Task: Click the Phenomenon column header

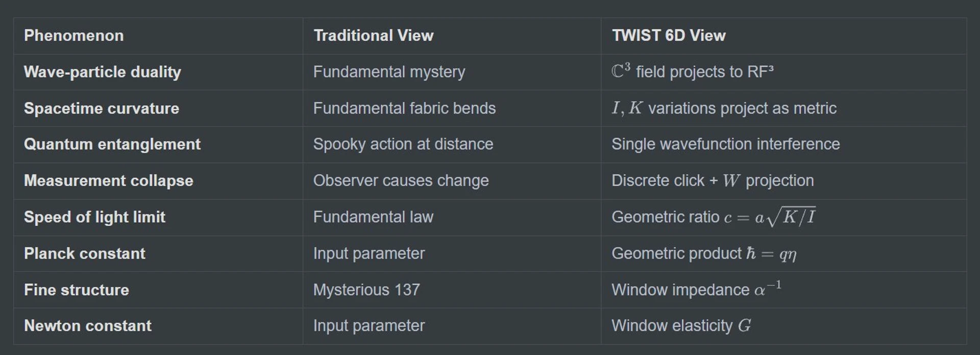Action: click(74, 36)
